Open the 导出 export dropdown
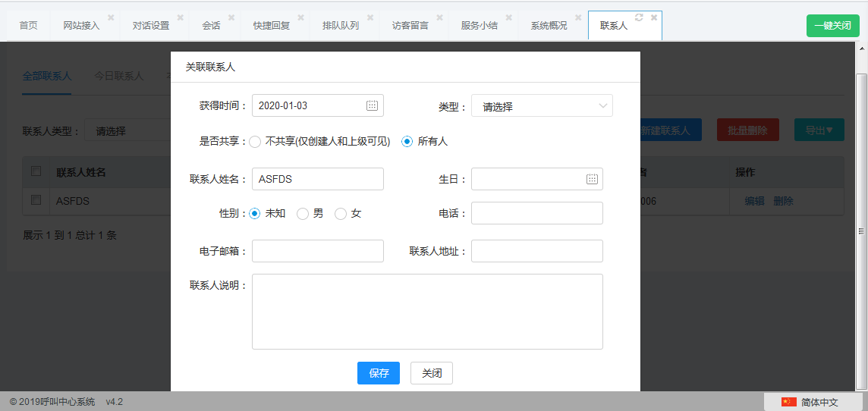Image resolution: width=868 pixels, height=411 pixels. pyautogui.click(x=819, y=130)
